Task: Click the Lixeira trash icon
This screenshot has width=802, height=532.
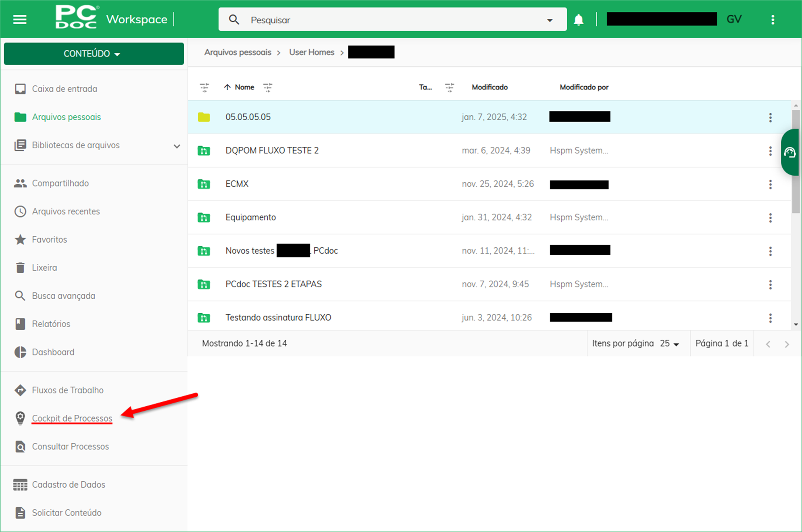Action: [x=20, y=268]
